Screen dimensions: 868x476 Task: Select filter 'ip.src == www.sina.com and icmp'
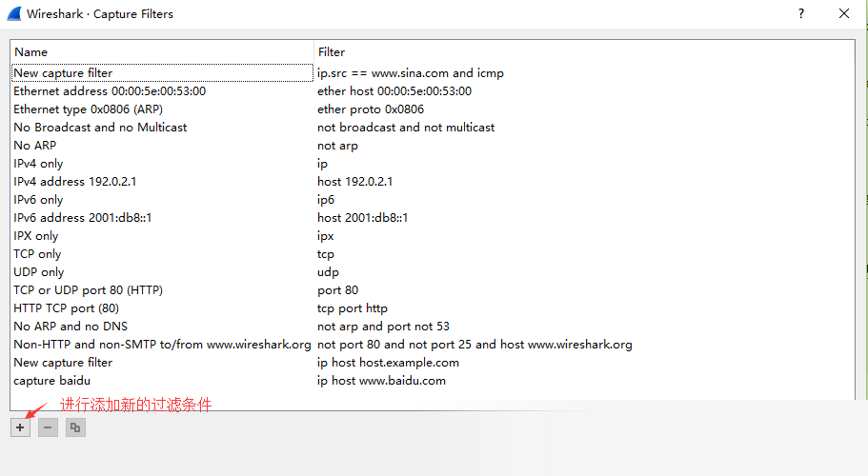(x=411, y=73)
